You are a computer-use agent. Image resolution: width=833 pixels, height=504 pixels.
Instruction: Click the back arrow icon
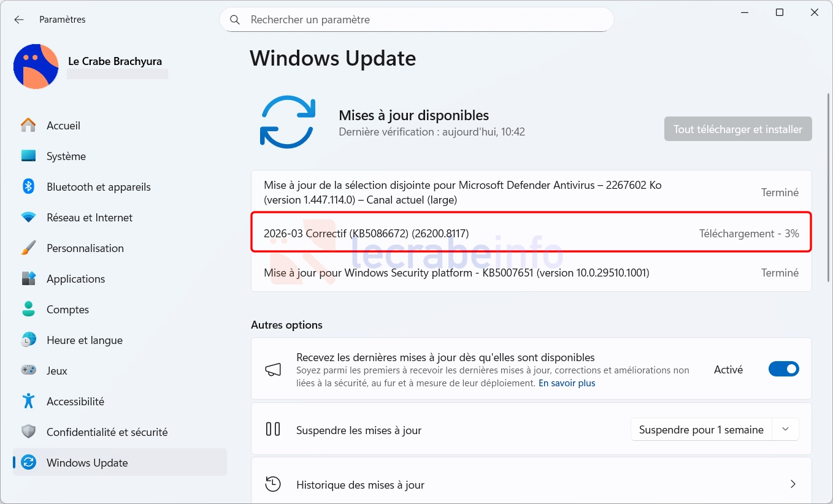[19, 20]
